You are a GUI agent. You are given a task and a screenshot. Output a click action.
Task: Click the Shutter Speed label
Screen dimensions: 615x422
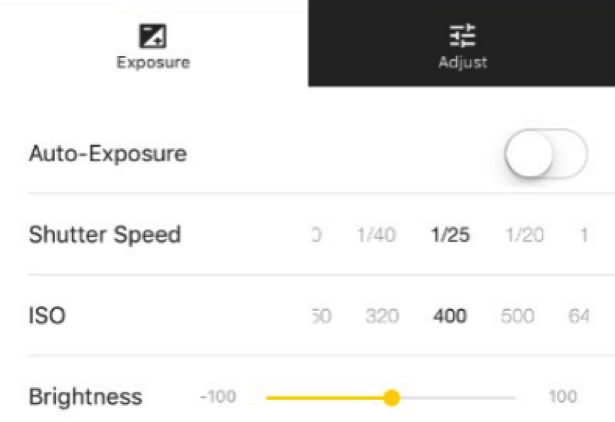pyautogui.click(x=105, y=235)
